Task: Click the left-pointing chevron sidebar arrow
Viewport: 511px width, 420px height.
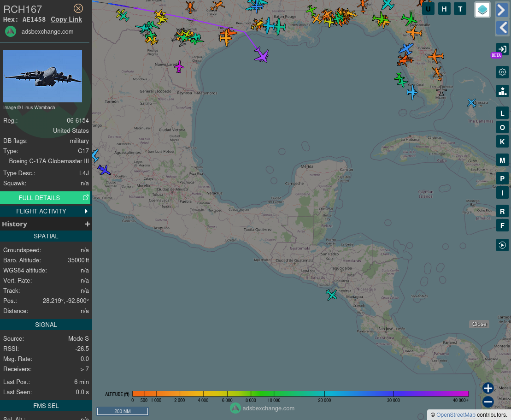Action: point(503,27)
